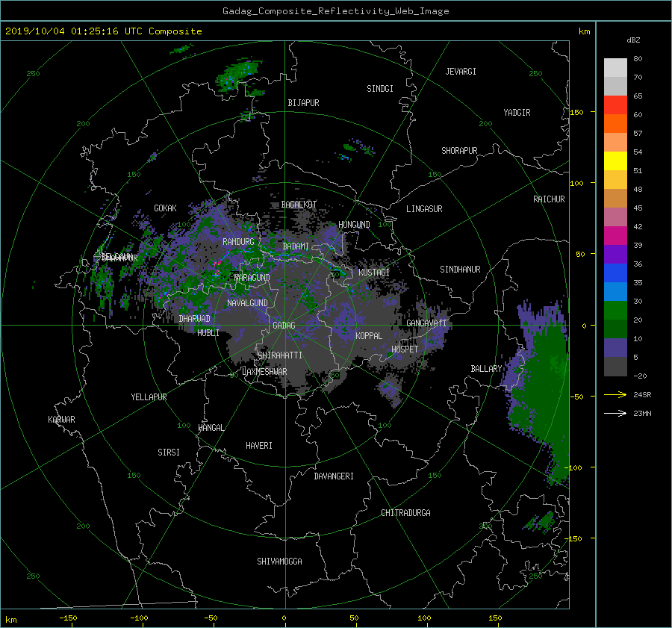The image size is (672, 628).
Task: Click the red 65 dBZ legend swatch
Action: pyautogui.click(x=615, y=105)
